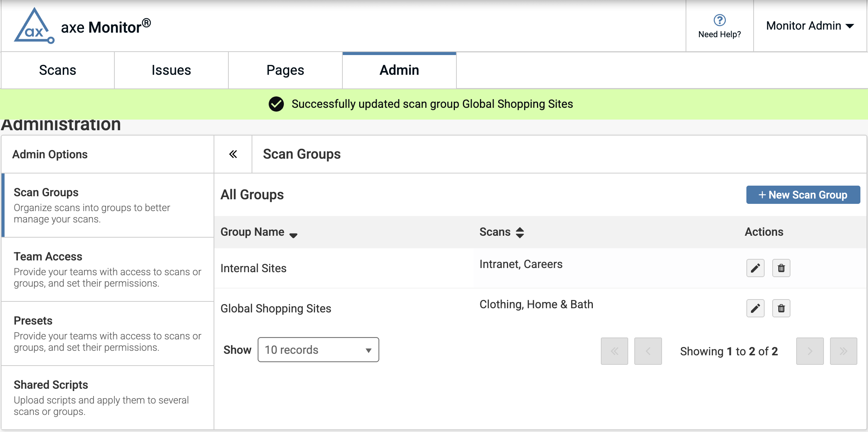Edit the Global Shopping Sites group
The image size is (868, 432).
point(755,308)
